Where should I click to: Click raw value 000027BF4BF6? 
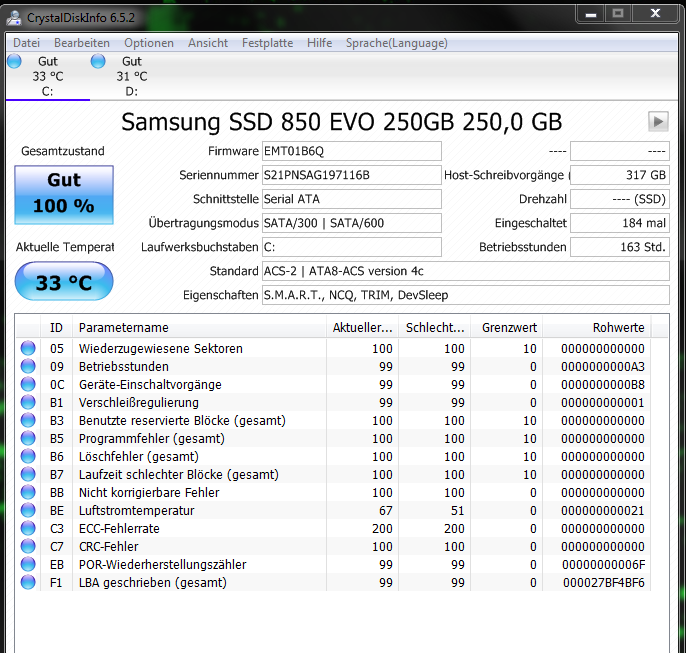coord(604,583)
